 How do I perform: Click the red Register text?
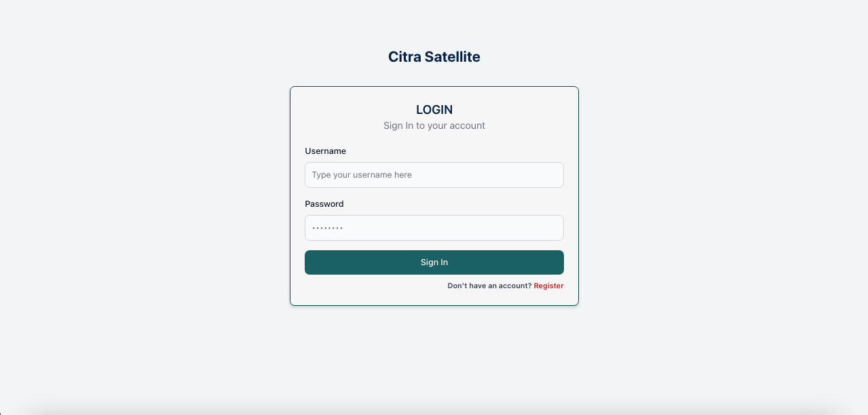click(548, 286)
